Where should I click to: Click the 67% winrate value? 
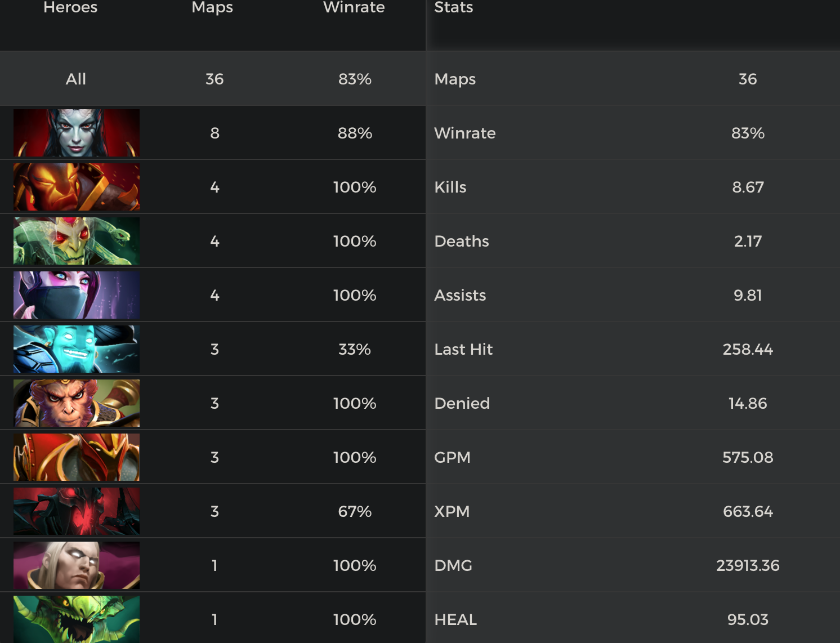tap(355, 511)
